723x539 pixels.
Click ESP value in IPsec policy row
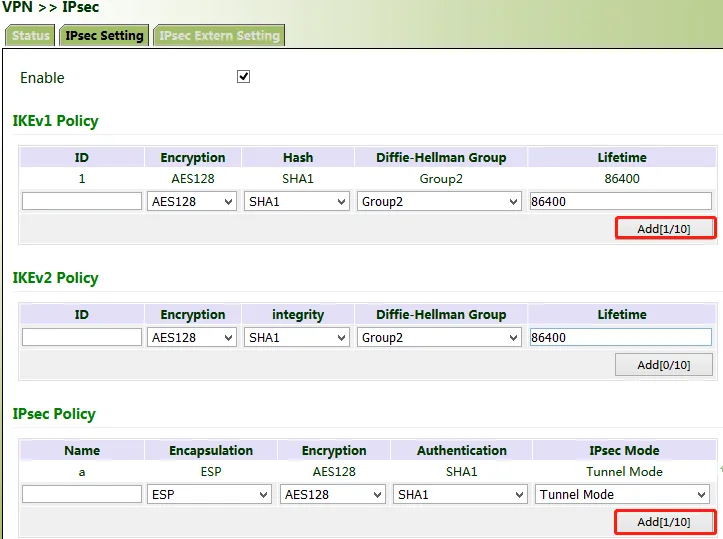click(x=211, y=472)
